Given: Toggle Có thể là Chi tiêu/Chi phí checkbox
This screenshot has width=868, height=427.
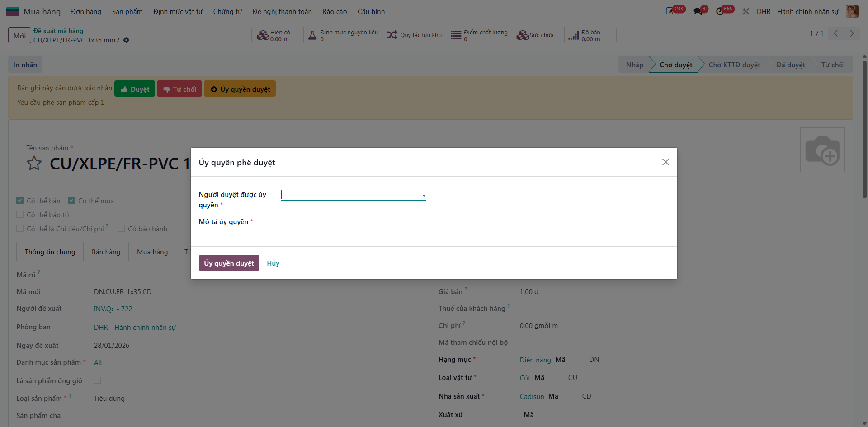Looking at the screenshot, I should coord(20,228).
